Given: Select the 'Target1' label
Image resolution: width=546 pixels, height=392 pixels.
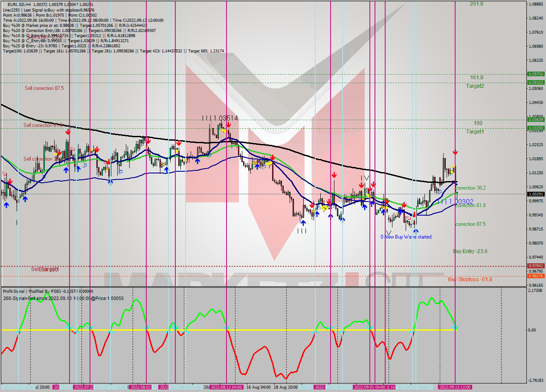Looking at the screenshot, I should point(475,132).
